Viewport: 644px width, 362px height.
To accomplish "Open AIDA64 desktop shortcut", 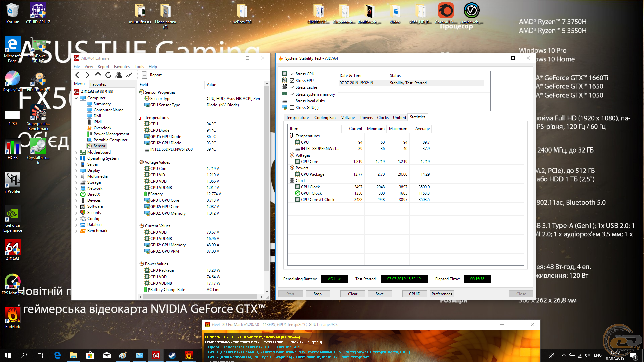I will tap(13, 250).
